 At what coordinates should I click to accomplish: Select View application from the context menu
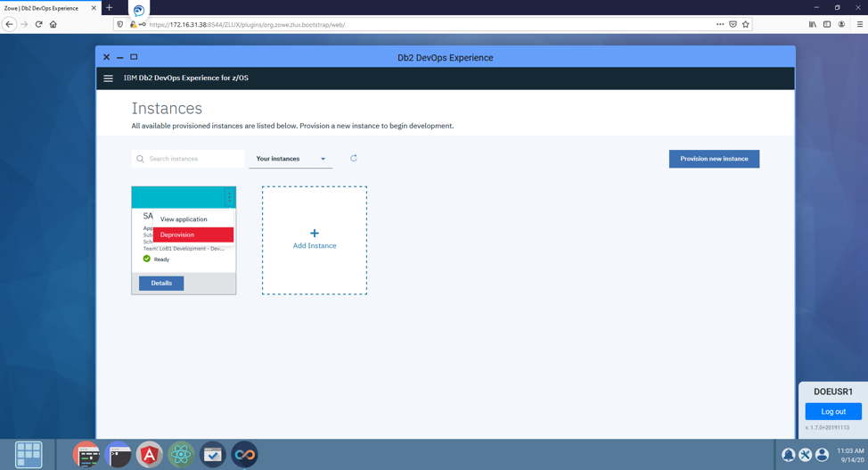coord(193,219)
